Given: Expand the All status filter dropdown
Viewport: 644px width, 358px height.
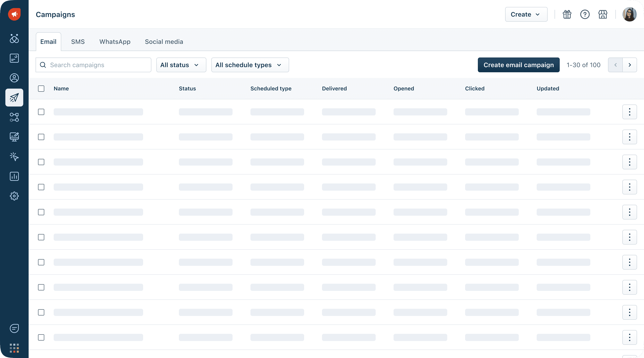Looking at the screenshot, I should (x=181, y=65).
